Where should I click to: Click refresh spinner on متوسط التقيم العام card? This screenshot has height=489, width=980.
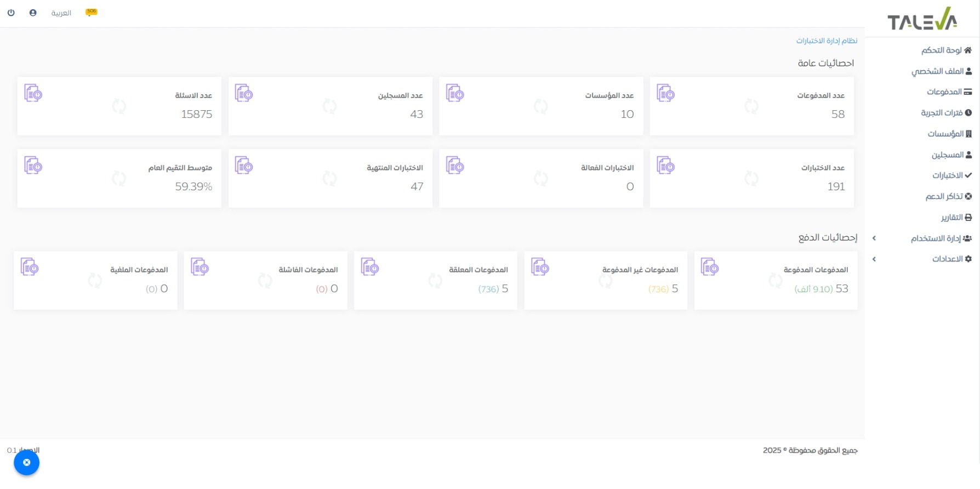click(119, 179)
